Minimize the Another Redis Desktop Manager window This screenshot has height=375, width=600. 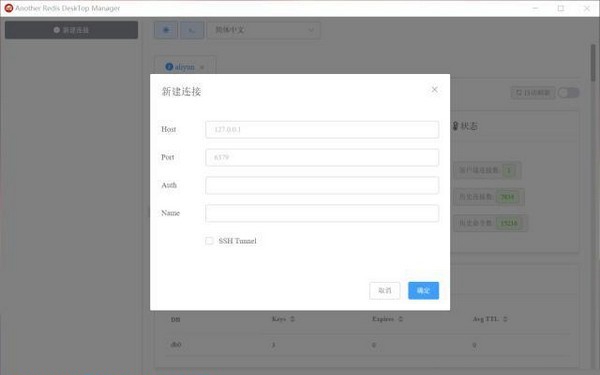(x=535, y=8)
